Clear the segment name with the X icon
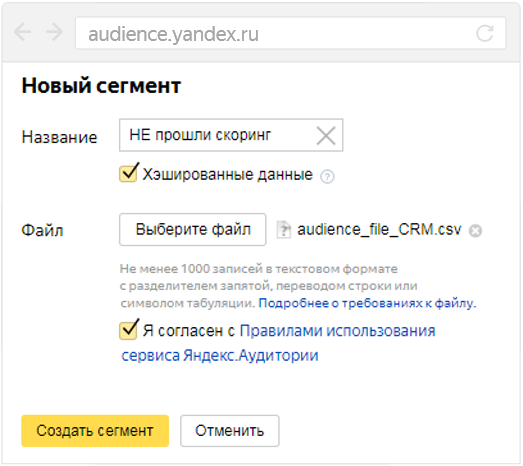 tap(326, 135)
